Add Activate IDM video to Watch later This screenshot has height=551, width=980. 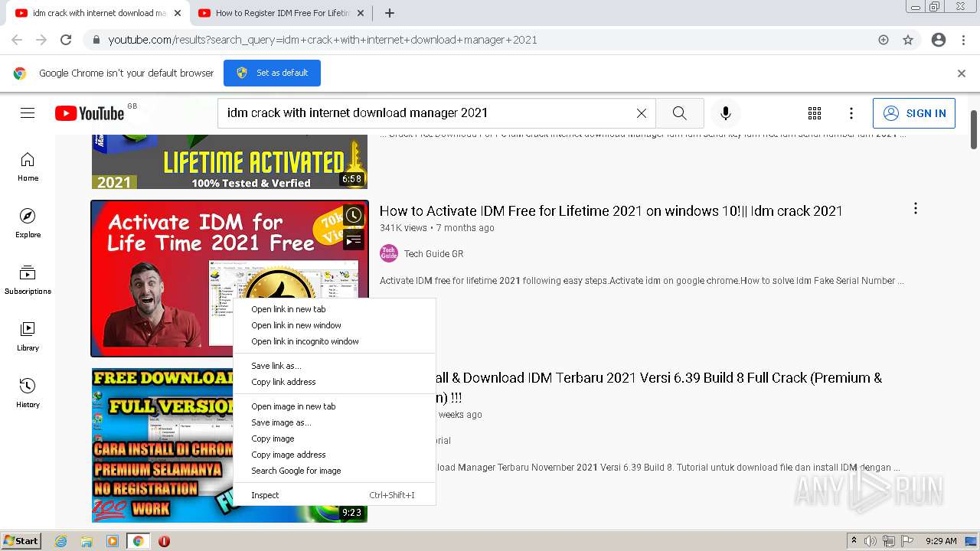pos(353,216)
